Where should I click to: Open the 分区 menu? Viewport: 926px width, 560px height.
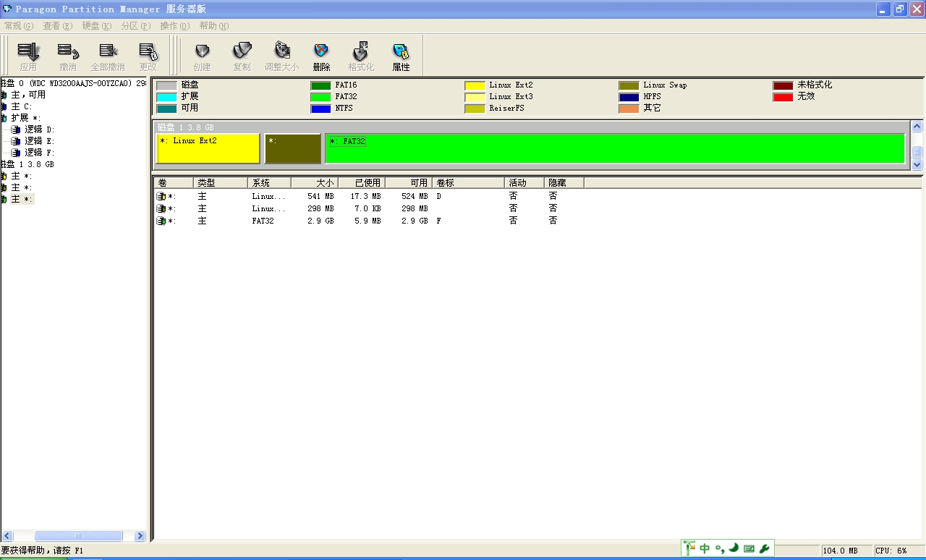[x=135, y=26]
